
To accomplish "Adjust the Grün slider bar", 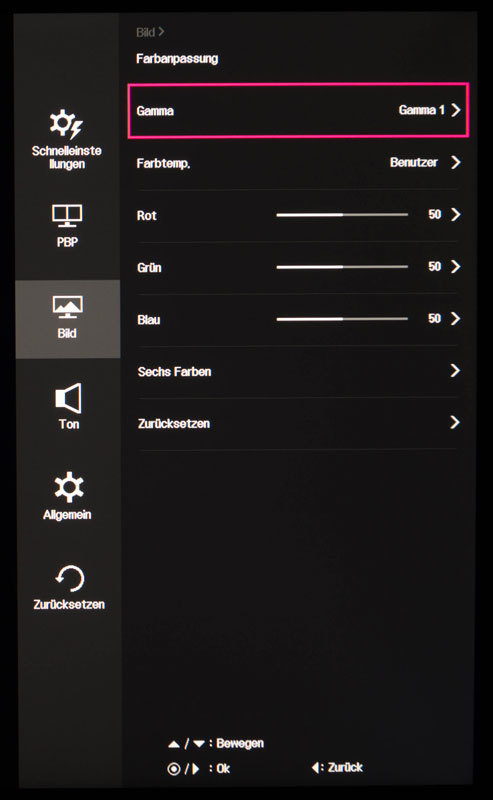I will tap(342, 267).
